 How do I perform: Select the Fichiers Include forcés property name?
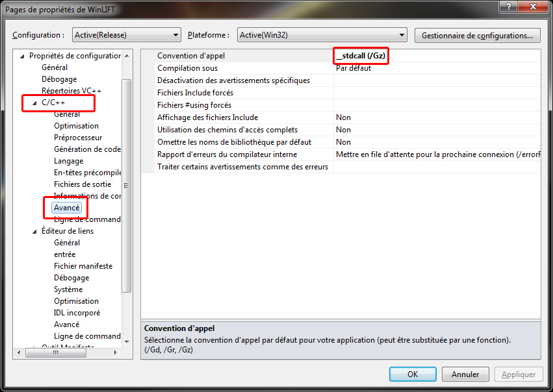tap(195, 93)
